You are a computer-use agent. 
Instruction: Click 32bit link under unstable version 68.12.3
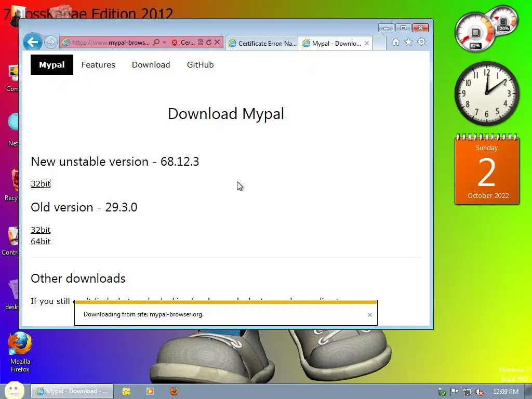pos(41,183)
